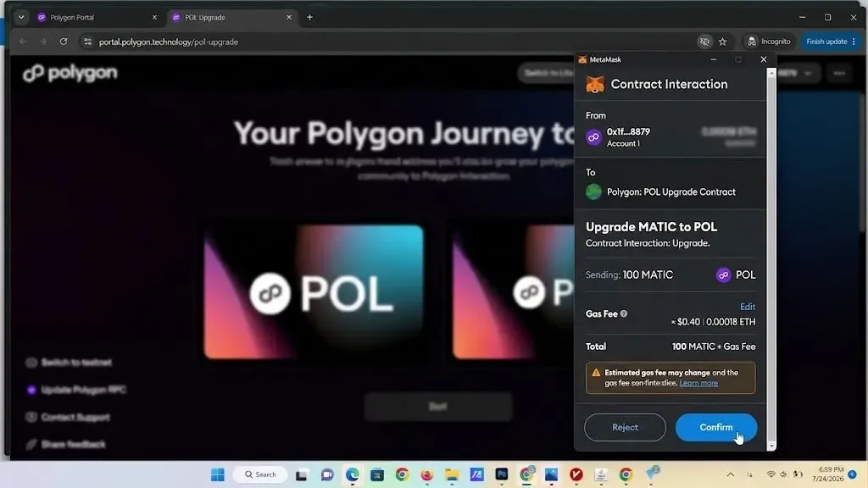Screen dimensions: 868x488
Task: Click Share feedback in sidebar
Action: 66,444
